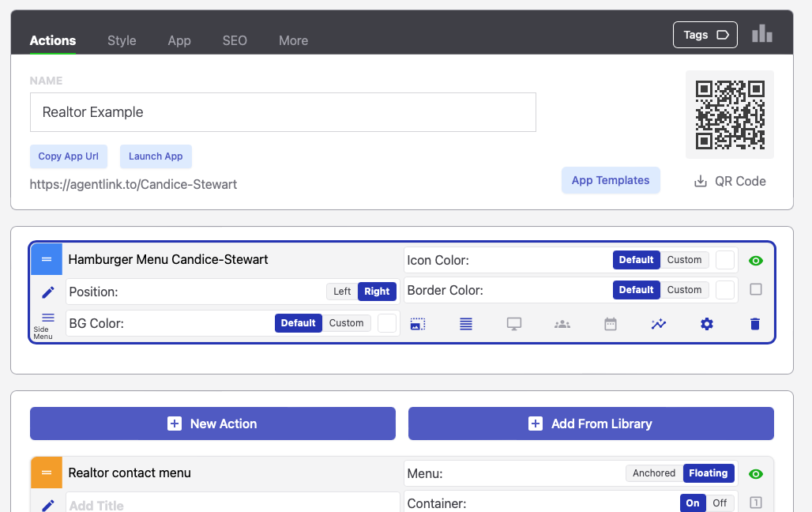Delete Hamburger Menu with trash icon

(x=755, y=324)
